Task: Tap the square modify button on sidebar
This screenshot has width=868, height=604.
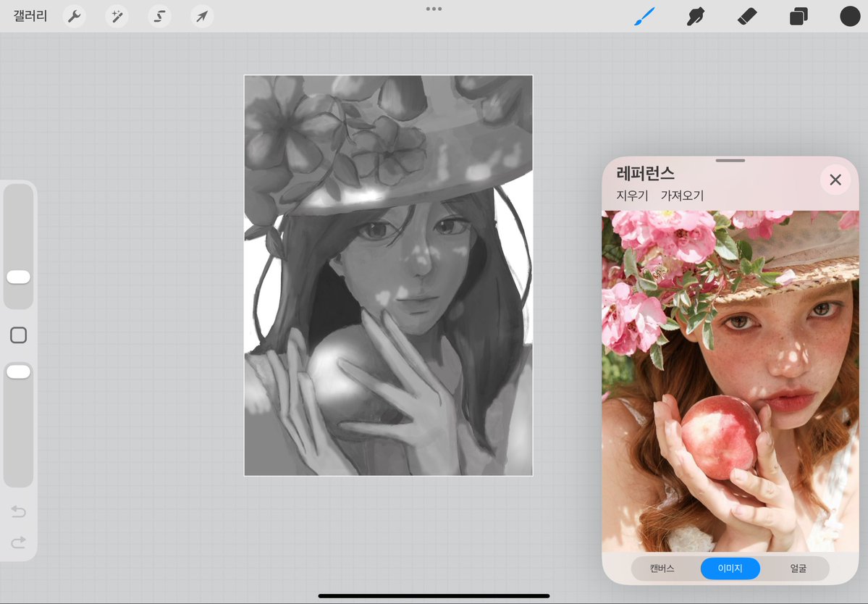Action: click(x=18, y=335)
